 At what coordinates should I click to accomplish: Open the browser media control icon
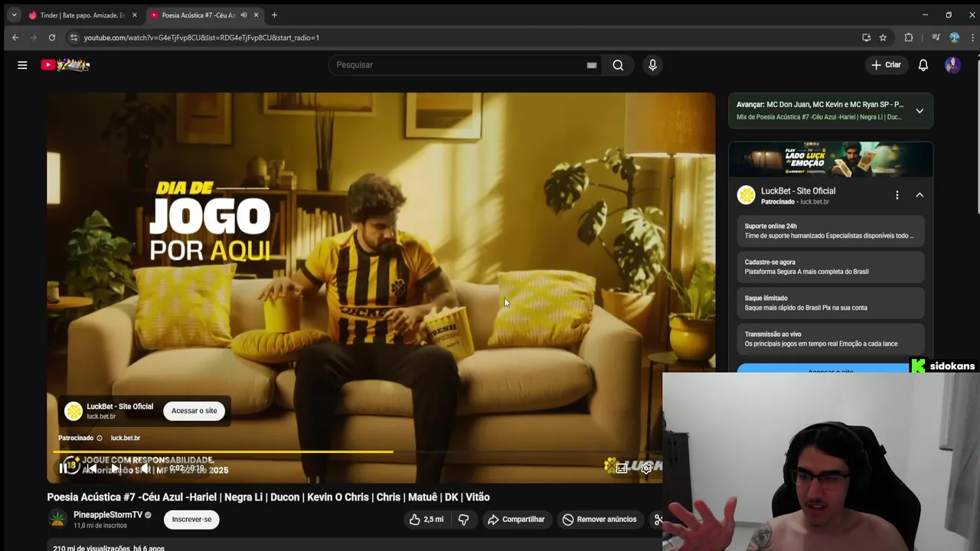pyautogui.click(x=936, y=37)
